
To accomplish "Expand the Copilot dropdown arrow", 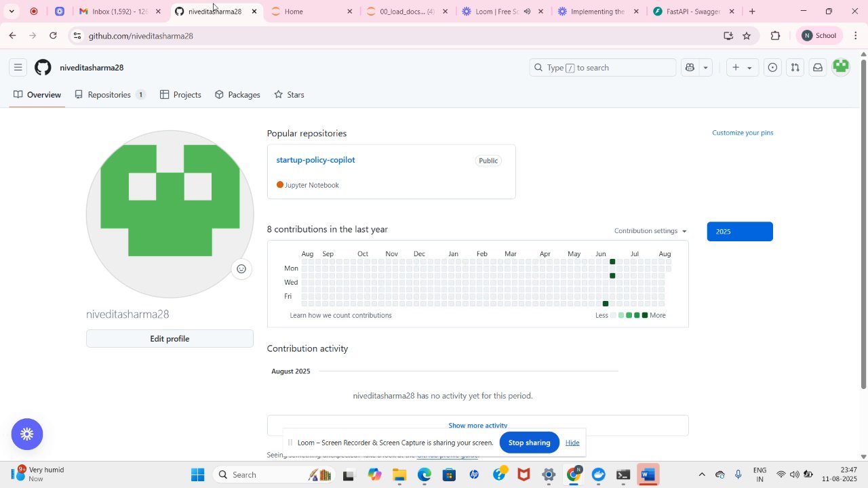I will [x=706, y=68].
